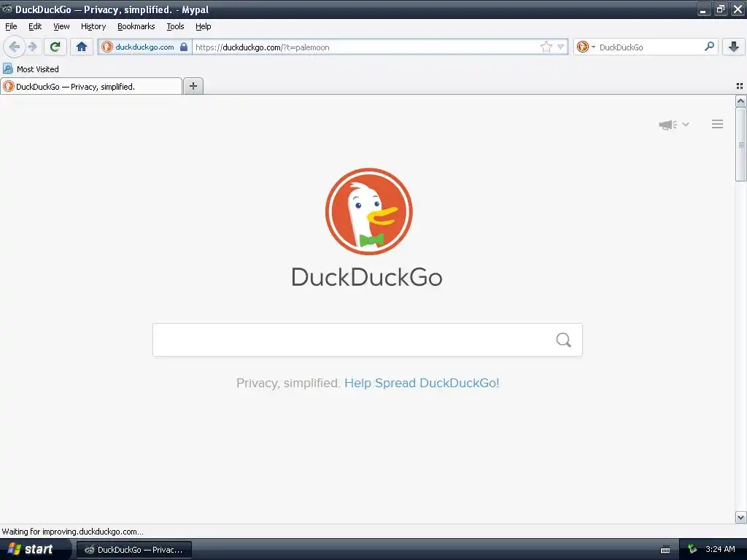The image size is (747, 560).
Task: Open the home page via house icon
Action: point(82,47)
